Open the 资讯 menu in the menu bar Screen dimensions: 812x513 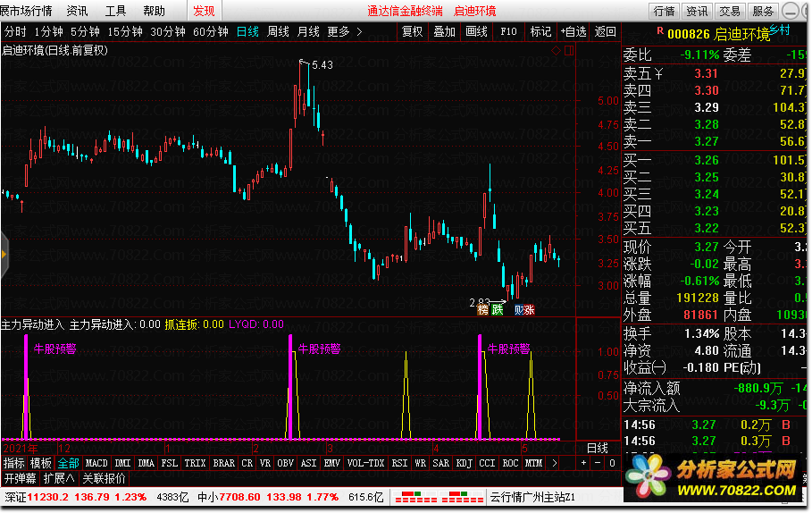[x=77, y=11]
